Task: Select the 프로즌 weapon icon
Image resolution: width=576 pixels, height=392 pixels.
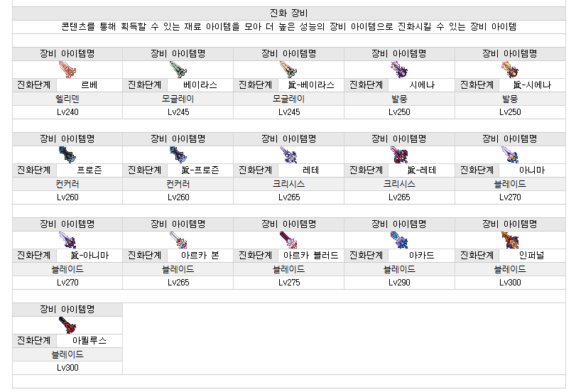Action: pos(67,154)
